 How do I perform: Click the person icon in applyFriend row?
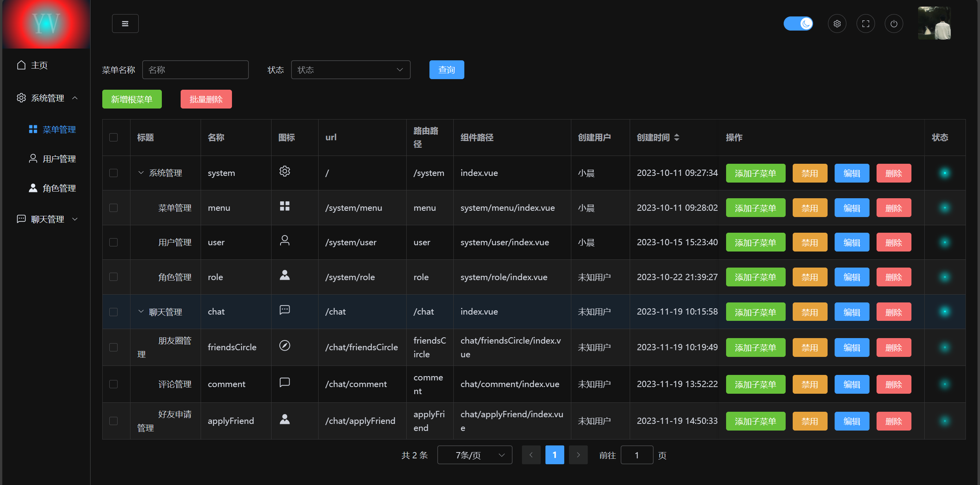[x=285, y=419]
